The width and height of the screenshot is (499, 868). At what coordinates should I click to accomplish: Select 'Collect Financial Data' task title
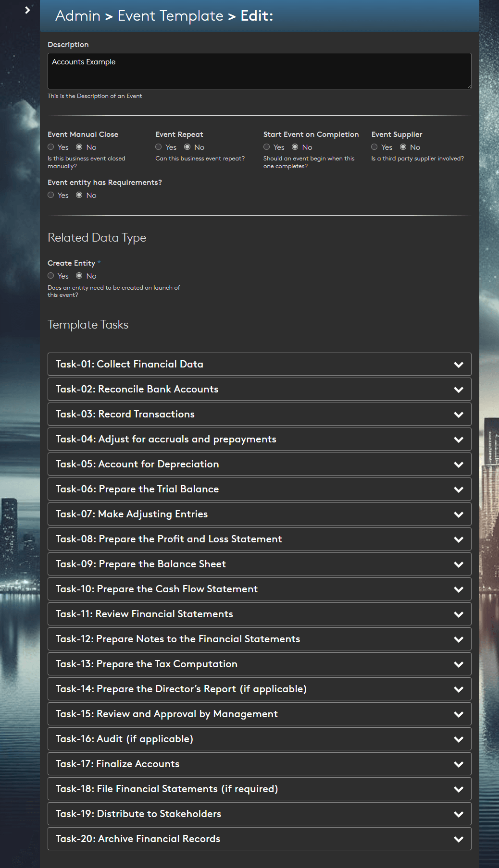pyautogui.click(x=150, y=364)
